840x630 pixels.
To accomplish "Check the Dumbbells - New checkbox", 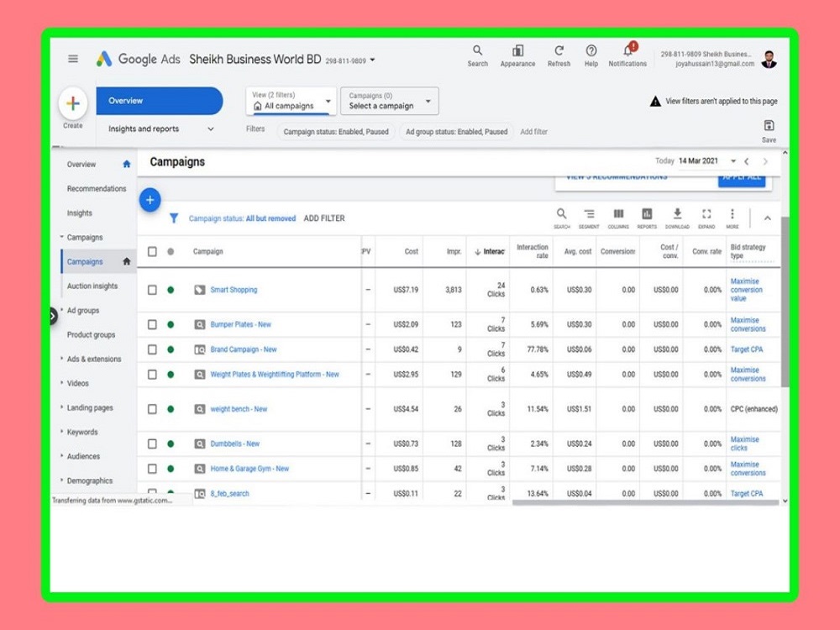I will click(152, 444).
